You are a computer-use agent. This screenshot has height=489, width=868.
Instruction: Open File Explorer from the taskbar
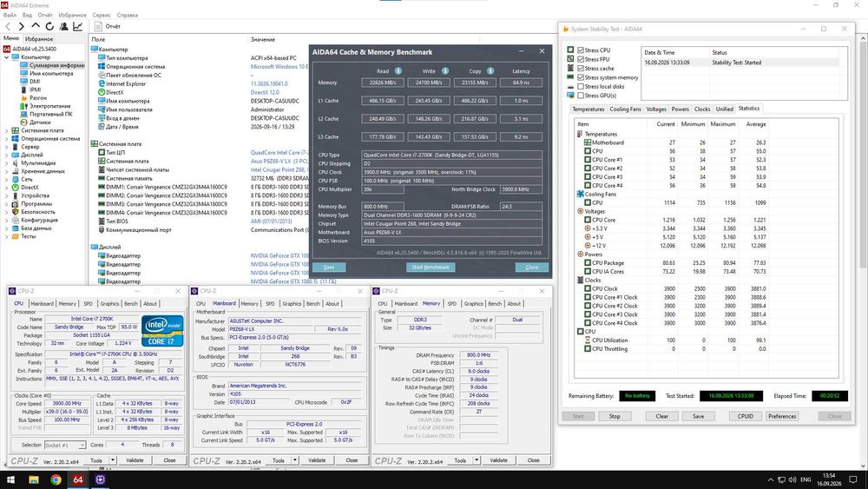(x=33, y=479)
